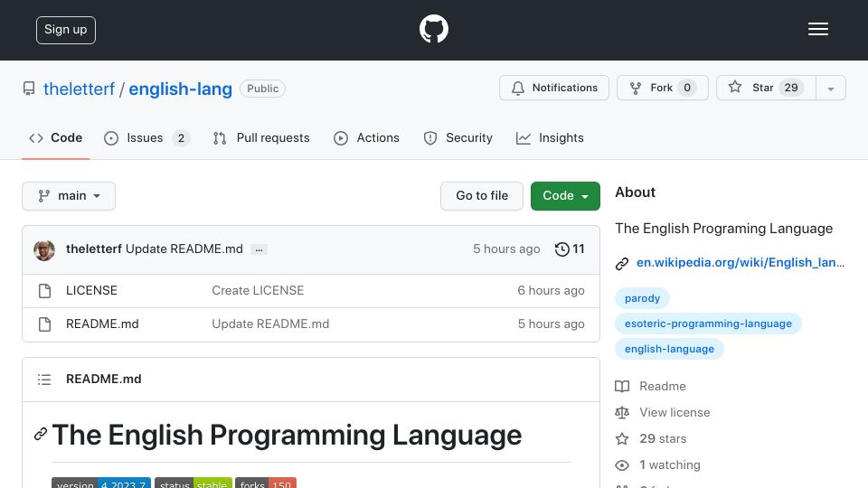Image resolution: width=868 pixels, height=488 pixels.
Task: Click theletterf author name in commit row
Action: pos(93,249)
